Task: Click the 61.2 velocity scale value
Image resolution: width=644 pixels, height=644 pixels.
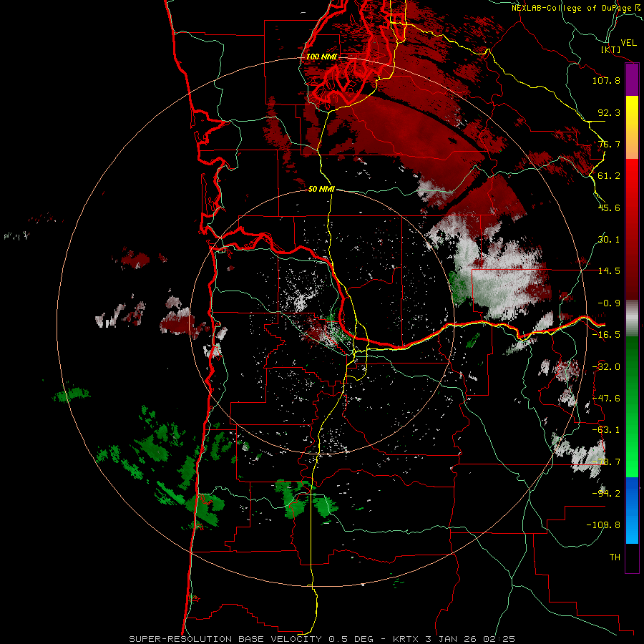Action: click(609, 176)
